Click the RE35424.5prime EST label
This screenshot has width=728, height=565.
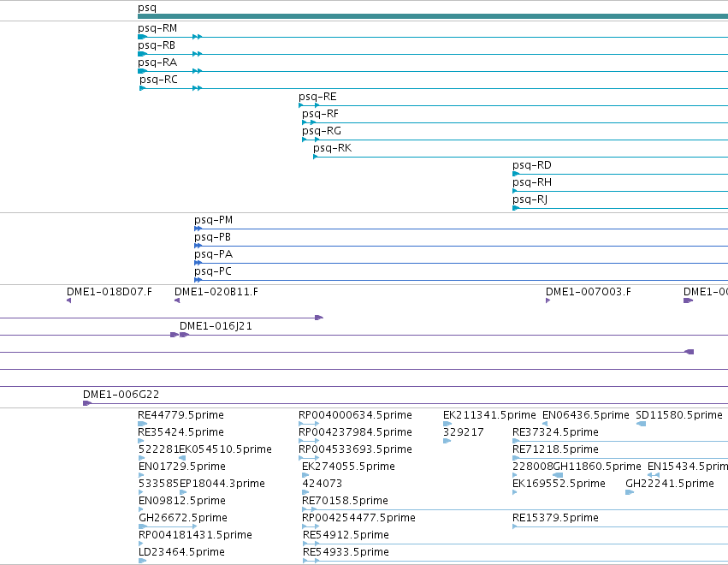click(181, 432)
